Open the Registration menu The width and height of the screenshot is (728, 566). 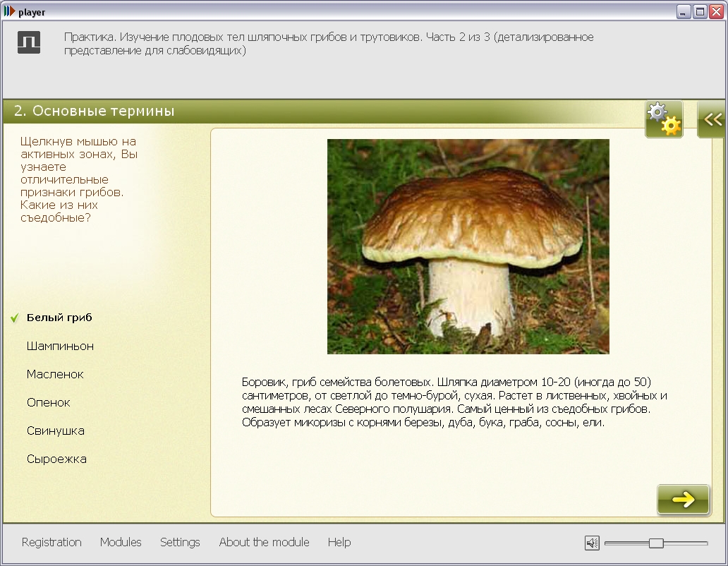point(51,542)
